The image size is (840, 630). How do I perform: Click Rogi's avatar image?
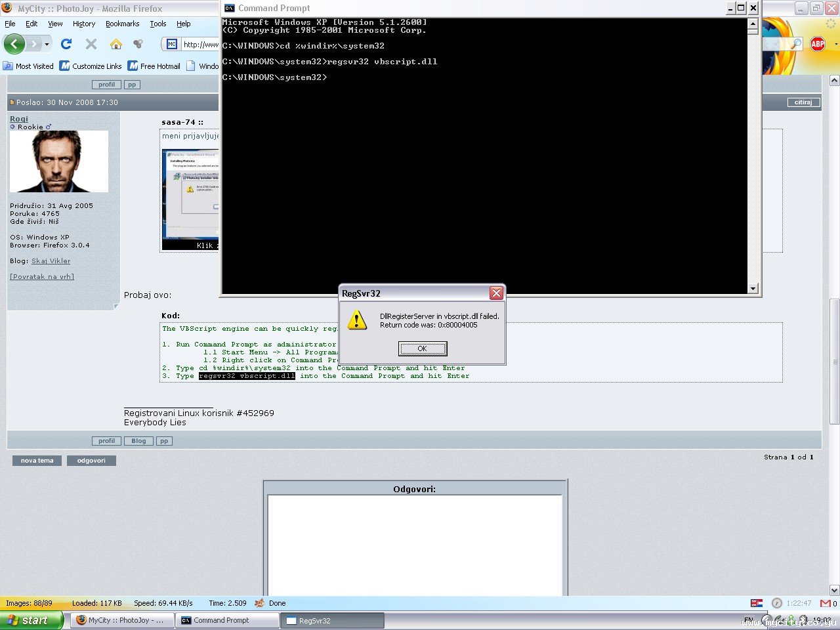pos(59,161)
